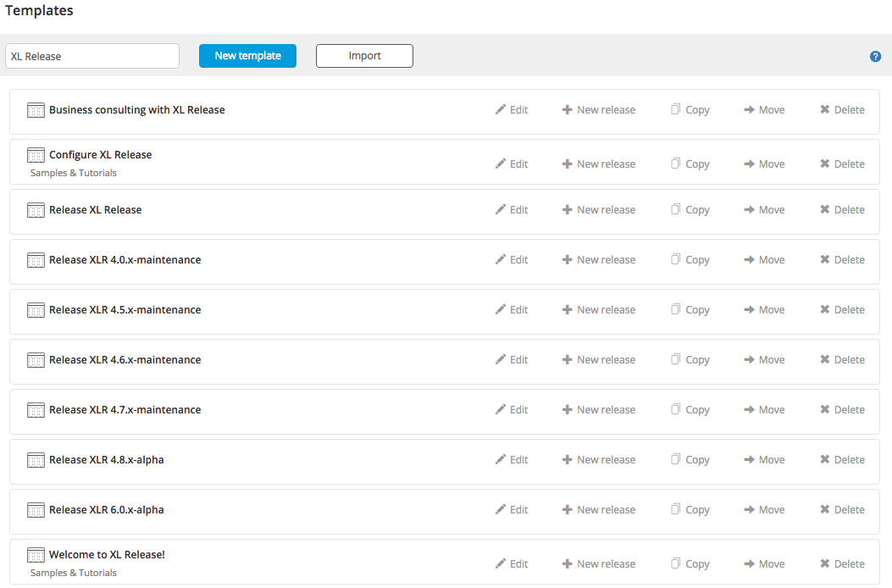Click template icon beside Welcome to XL Release!

[36, 555]
